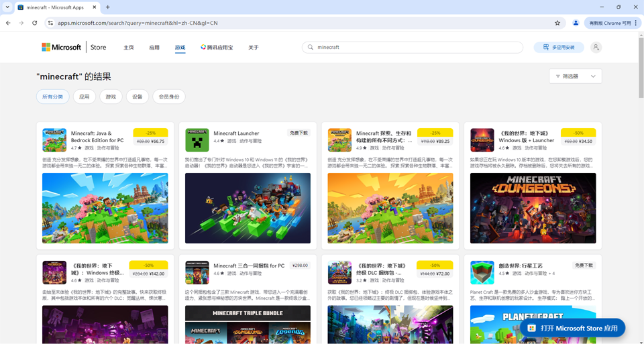Click the Microsoft logo in header

61,48
